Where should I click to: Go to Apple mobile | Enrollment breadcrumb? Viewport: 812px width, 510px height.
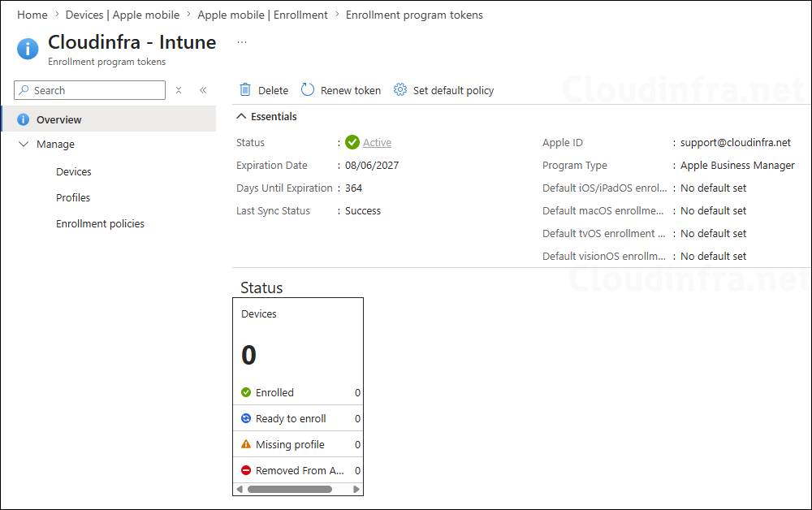262,15
